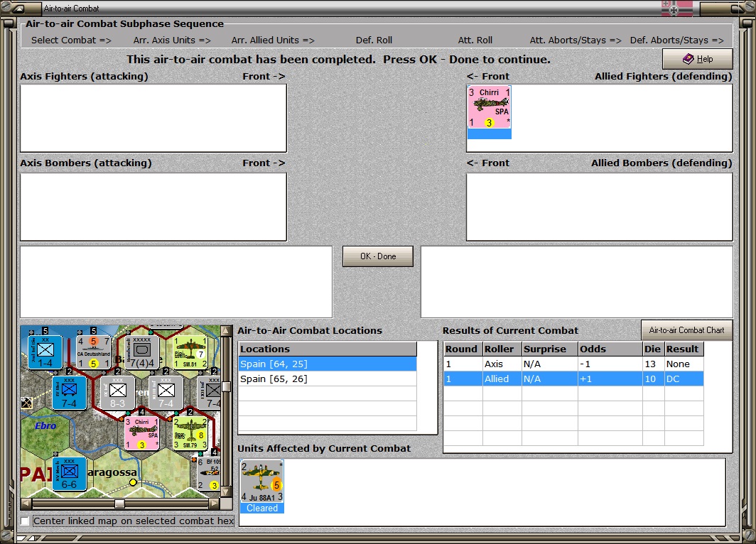Click the crossed pickaxe resource icon on map
Viewport: 756px width, 544px height.
pyautogui.click(x=26, y=403)
